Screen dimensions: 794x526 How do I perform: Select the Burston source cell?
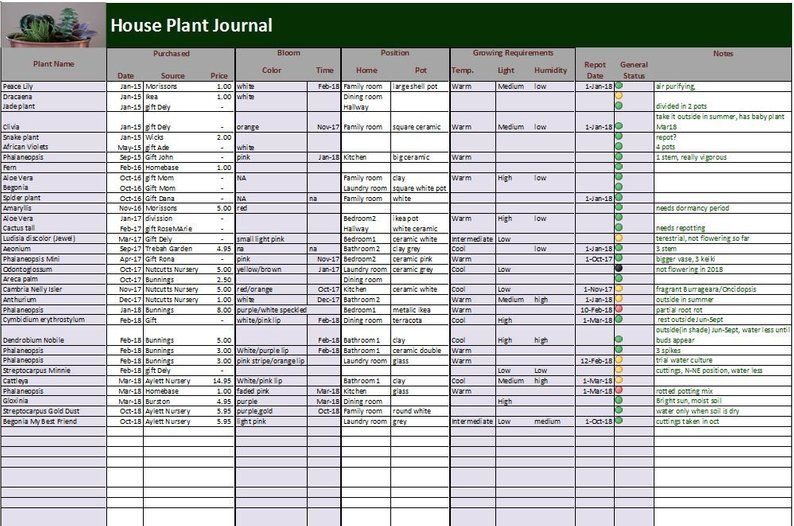tap(157, 401)
